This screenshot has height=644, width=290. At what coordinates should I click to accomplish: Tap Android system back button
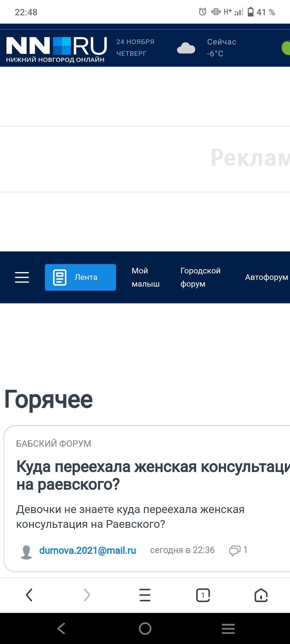pos(61,628)
